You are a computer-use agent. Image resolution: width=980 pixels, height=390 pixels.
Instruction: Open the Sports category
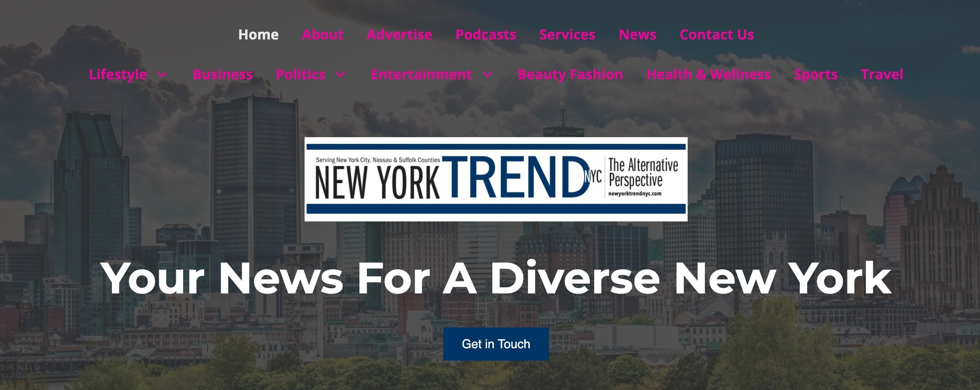pyautogui.click(x=815, y=74)
